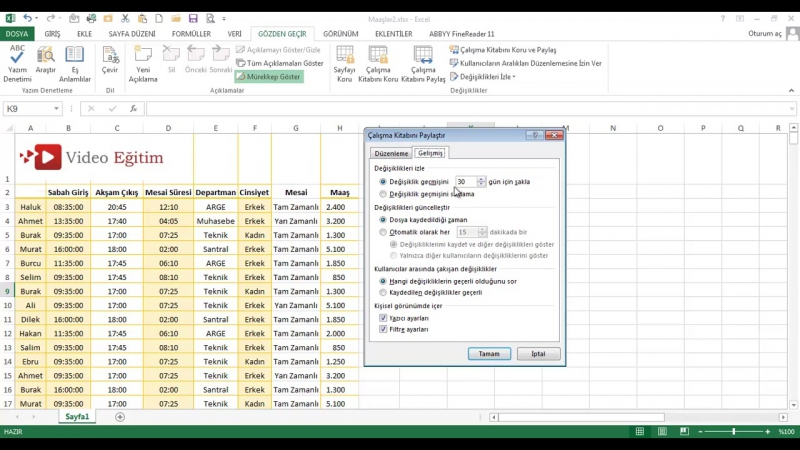800x450 pixels.
Task: Switch to SAYFA DÜZENİ ribbon tab
Action: point(132,34)
